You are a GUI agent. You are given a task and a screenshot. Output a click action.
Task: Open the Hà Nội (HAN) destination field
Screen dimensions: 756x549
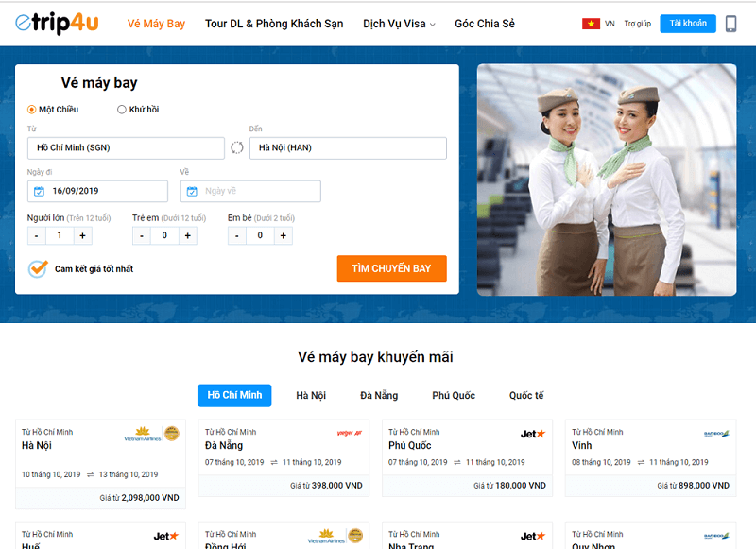(x=348, y=148)
